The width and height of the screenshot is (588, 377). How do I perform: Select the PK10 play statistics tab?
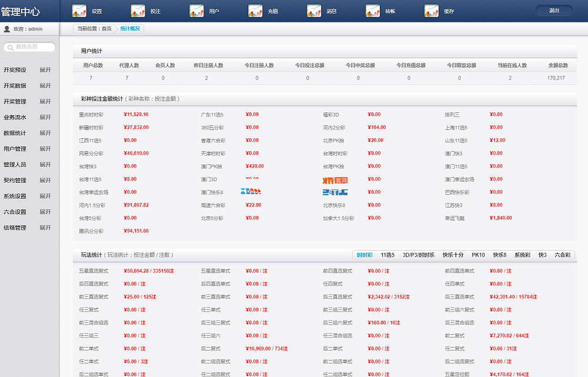point(478,255)
